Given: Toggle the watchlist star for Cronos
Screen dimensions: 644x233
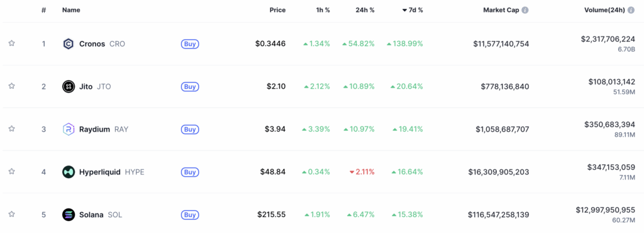Looking at the screenshot, I should click(11, 43).
